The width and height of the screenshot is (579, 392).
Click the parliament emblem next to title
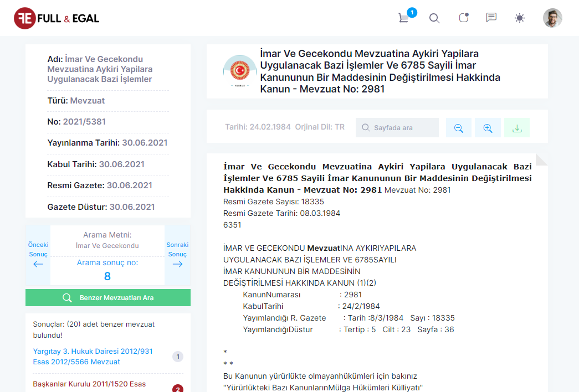click(x=239, y=71)
